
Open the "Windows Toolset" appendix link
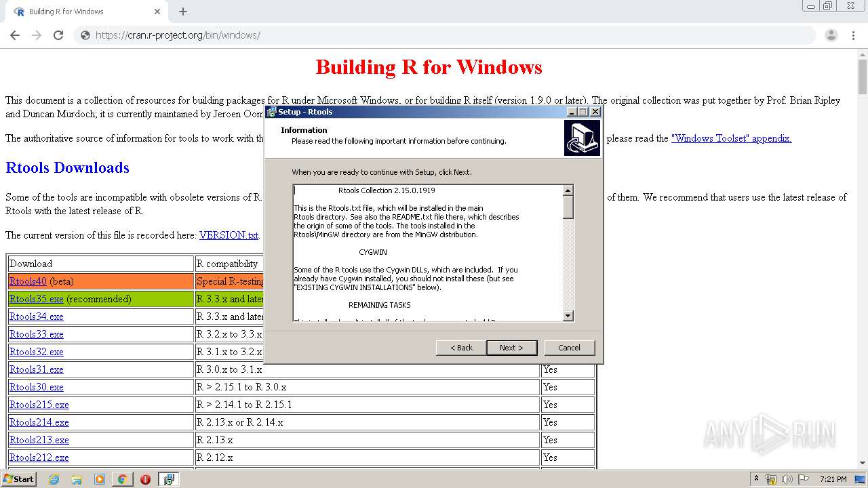[731, 138]
